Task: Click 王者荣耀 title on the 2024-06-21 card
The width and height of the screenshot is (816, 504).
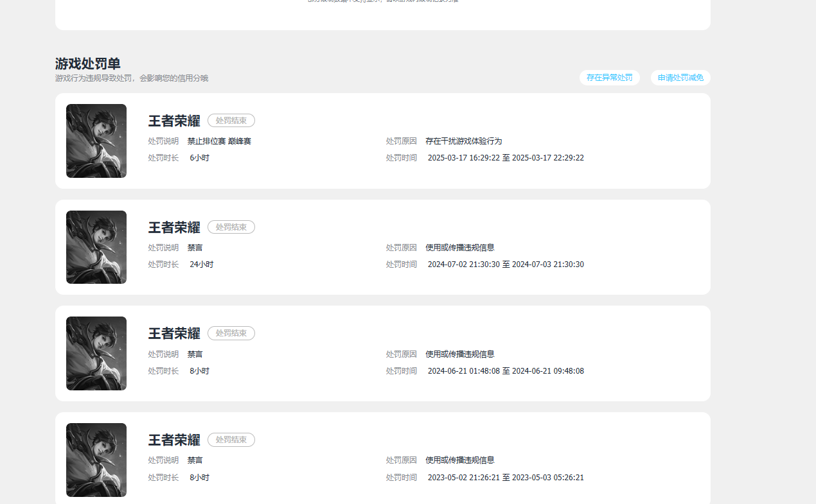Action: [x=174, y=334]
